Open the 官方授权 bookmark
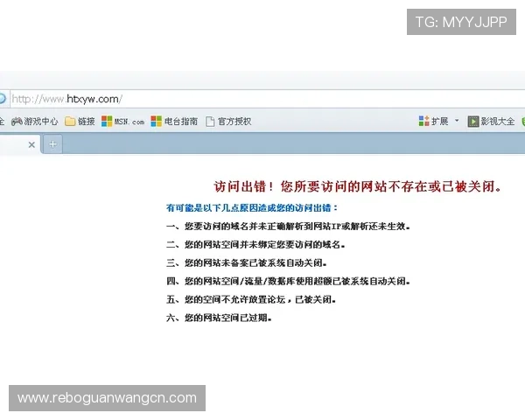This screenshot has width=525, height=420. [228, 122]
